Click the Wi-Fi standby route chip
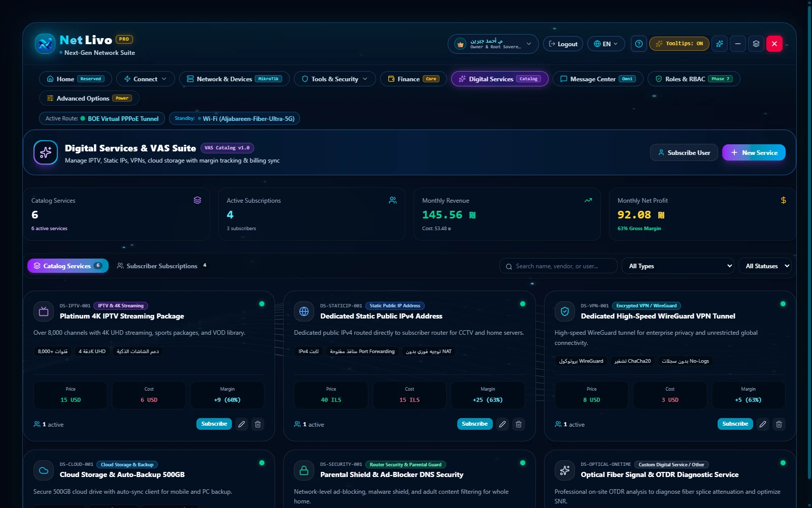The image size is (812, 508). coord(234,118)
